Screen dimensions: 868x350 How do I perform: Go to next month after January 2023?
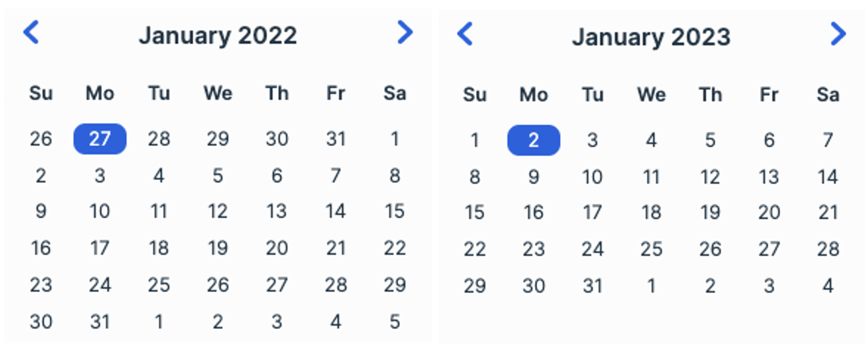838,33
